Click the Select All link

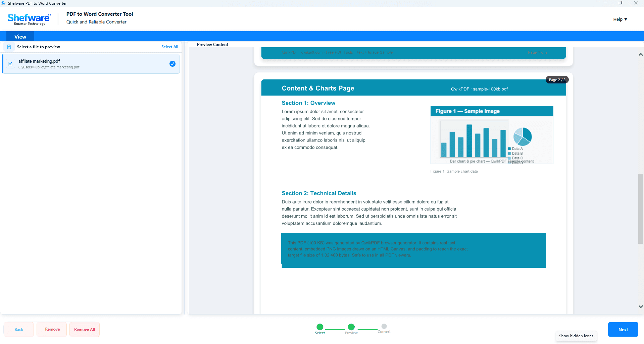point(169,47)
